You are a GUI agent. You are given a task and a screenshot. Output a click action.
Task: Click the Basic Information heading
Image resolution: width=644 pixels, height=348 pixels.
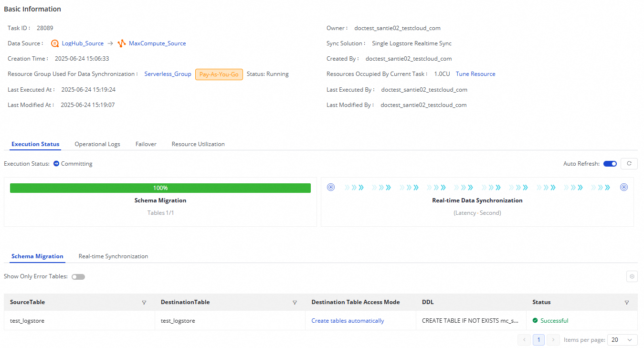[x=32, y=9]
